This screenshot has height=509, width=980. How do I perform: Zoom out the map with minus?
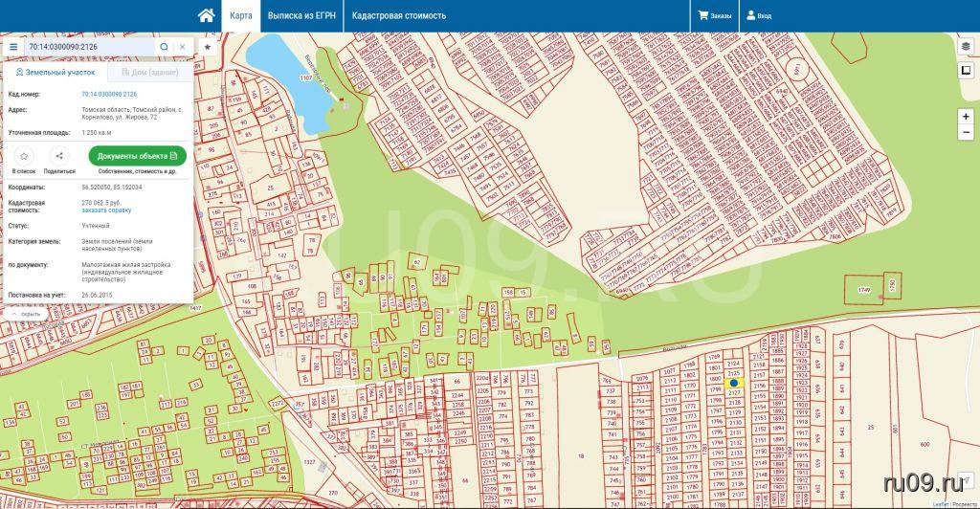point(966,133)
